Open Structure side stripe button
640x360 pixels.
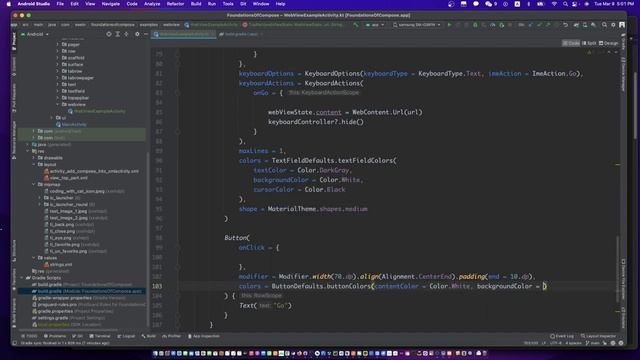(x=14, y=251)
